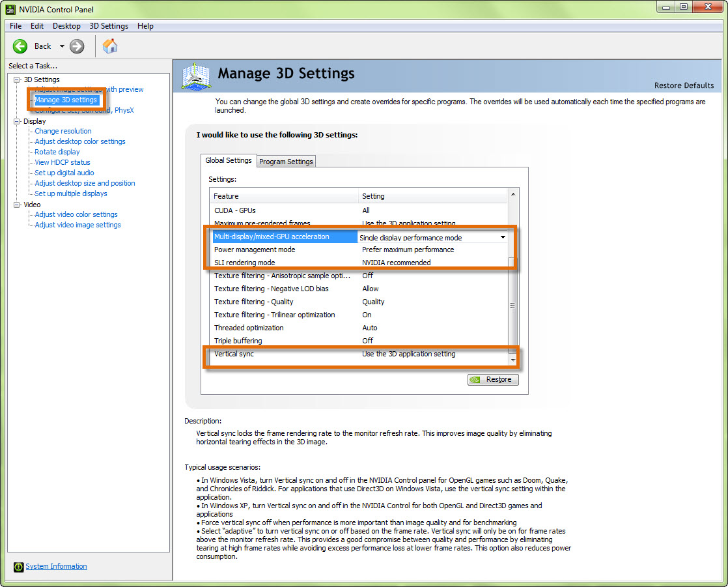Select the Threaded optimization row
The image size is (728, 587).
pyautogui.click(x=359, y=328)
